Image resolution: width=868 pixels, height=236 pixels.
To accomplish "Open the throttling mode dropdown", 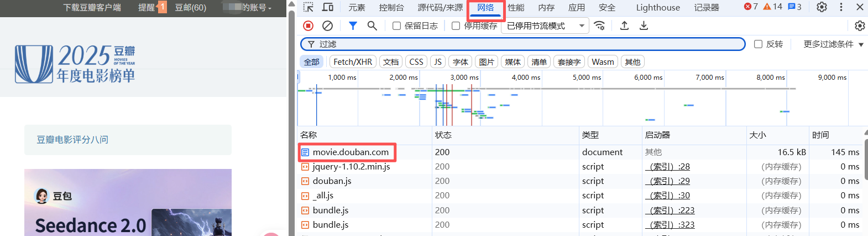I will pos(545,25).
